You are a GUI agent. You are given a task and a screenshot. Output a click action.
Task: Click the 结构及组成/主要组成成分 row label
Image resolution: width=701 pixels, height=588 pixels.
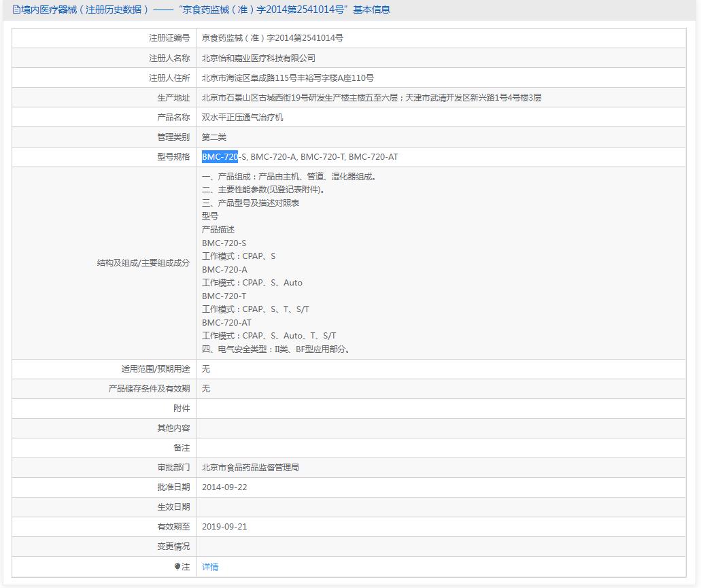pyautogui.click(x=143, y=263)
